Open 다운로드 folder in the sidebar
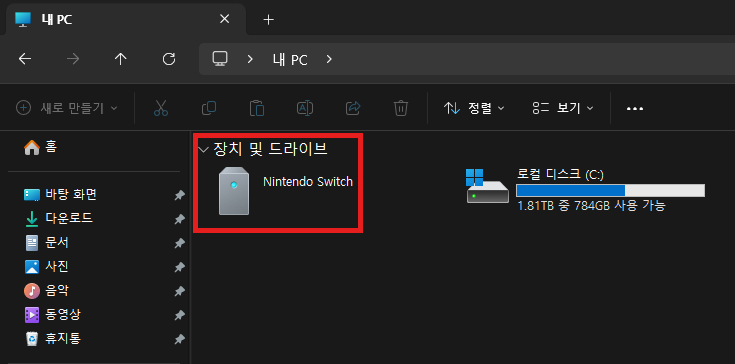This screenshot has height=364, width=735. [58, 218]
